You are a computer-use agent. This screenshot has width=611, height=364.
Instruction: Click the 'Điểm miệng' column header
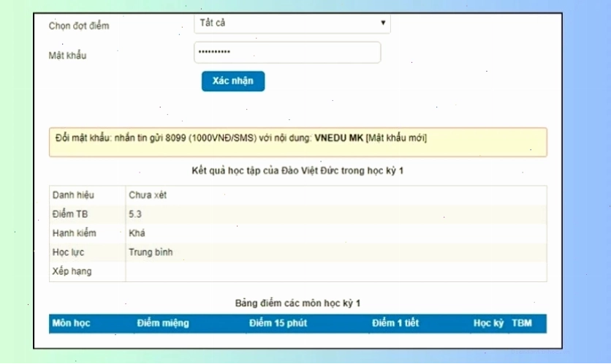163,323
